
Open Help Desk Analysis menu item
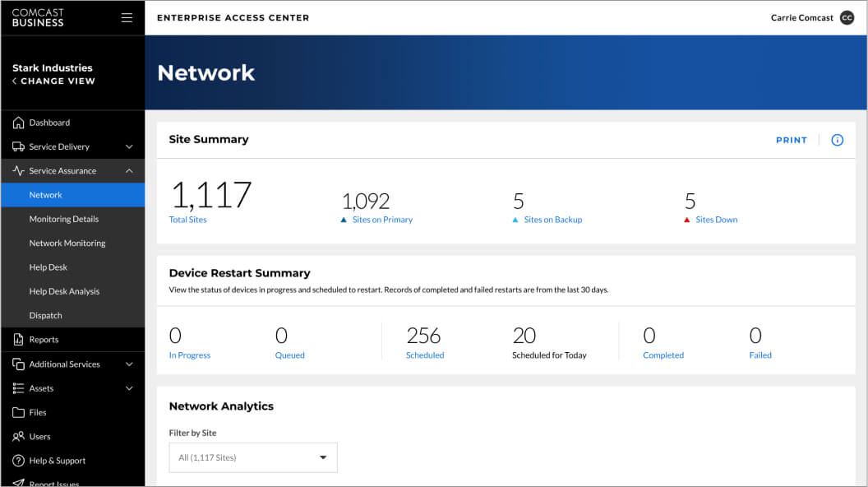click(x=64, y=291)
